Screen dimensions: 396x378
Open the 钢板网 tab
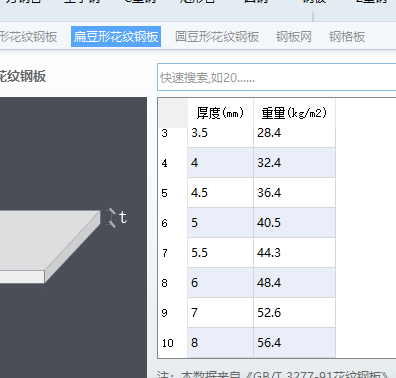pos(294,37)
